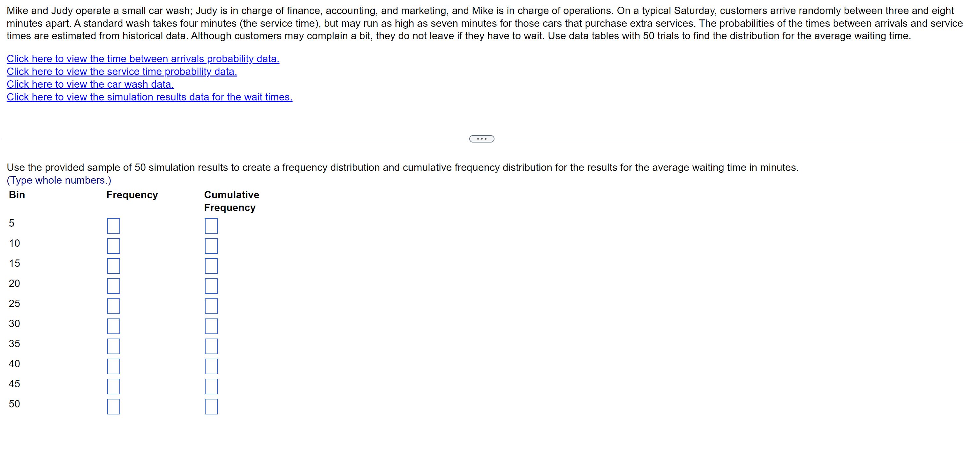Screen dimensions: 980x453
Task: Select Cumulative Frequency input for bin 30
Action: click(x=211, y=326)
